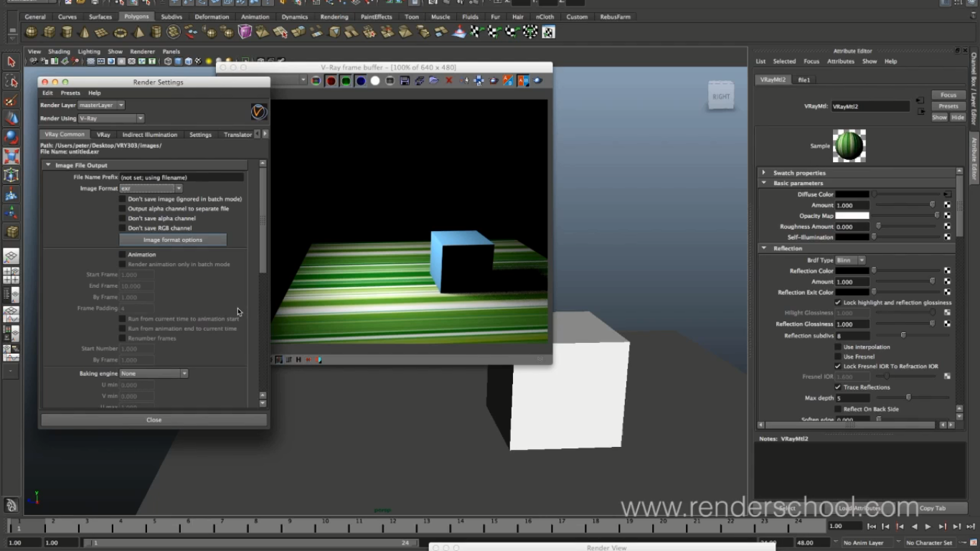
Task: Collapse the Reflection section
Action: (763, 248)
